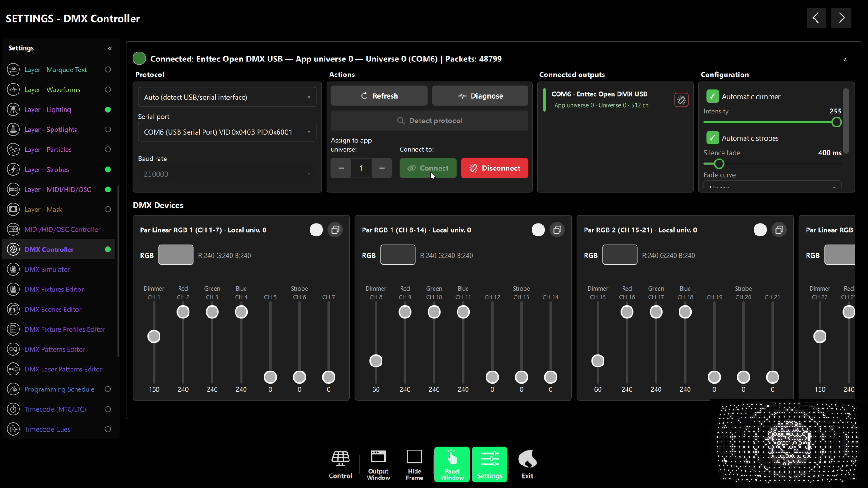The height and width of the screenshot is (488, 868).
Task: Disable the Layer - Lighting toggle
Action: point(108,109)
